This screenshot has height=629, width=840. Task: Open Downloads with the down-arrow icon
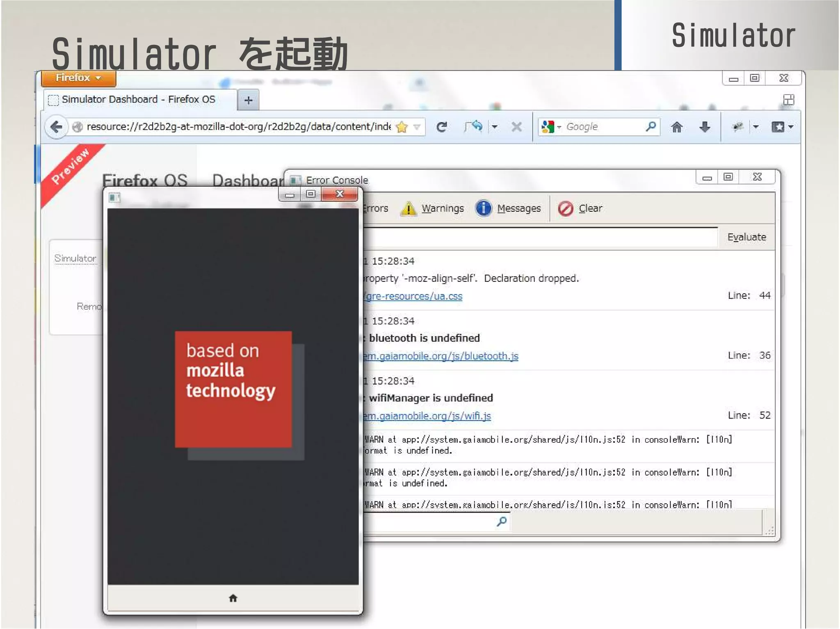coord(705,127)
